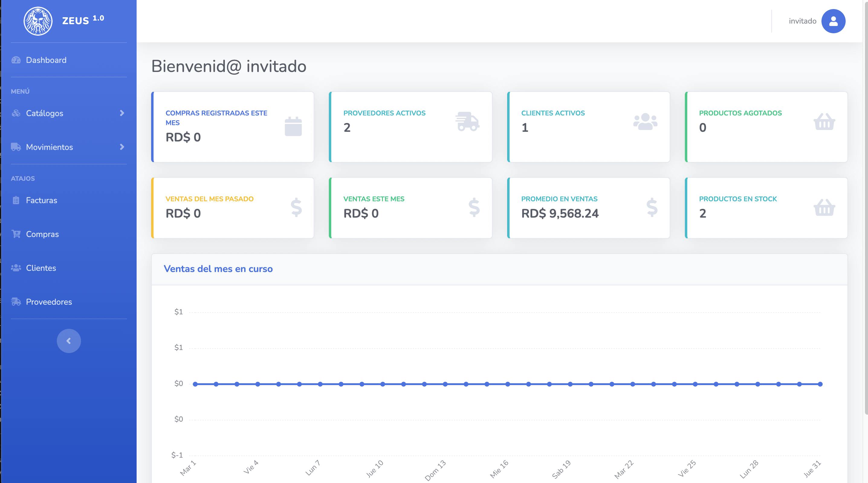Click the basket icon on Productos en Stock
Viewport: 868px width, 483px height.
tap(824, 207)
